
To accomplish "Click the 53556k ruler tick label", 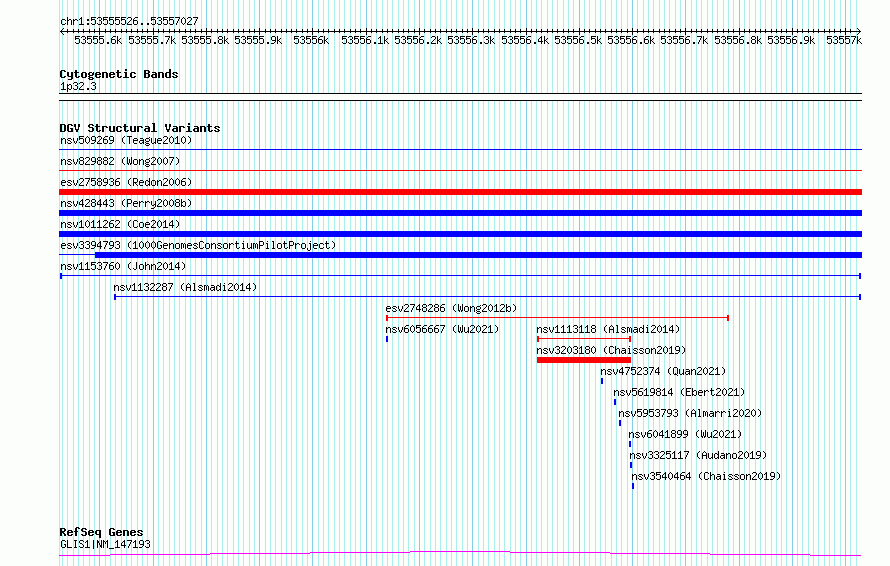I will point(311,40).
